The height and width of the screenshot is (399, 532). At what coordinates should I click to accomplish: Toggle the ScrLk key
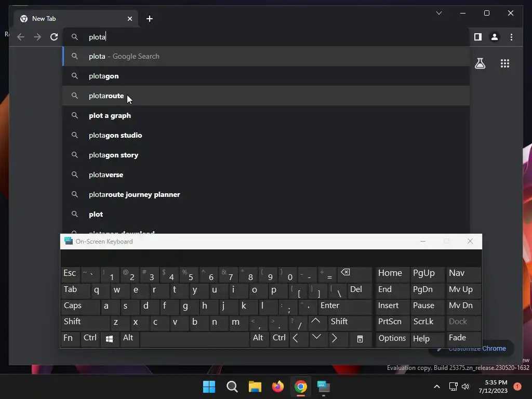coord(427,322)
